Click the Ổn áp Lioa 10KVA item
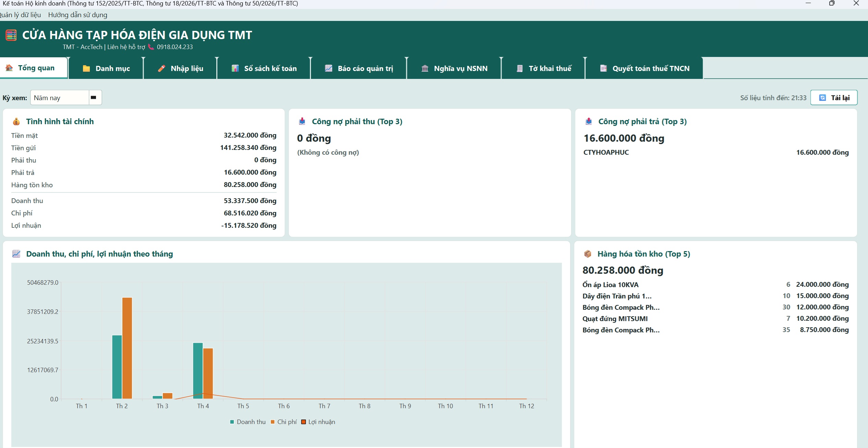The height and width of the screenshot is (448, 868). [x=610, y=285]
